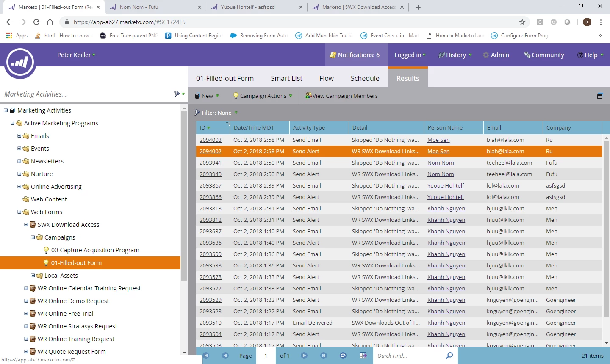Click the browser reload button
The height and width of the screenshot is (364, 610).
36,22
